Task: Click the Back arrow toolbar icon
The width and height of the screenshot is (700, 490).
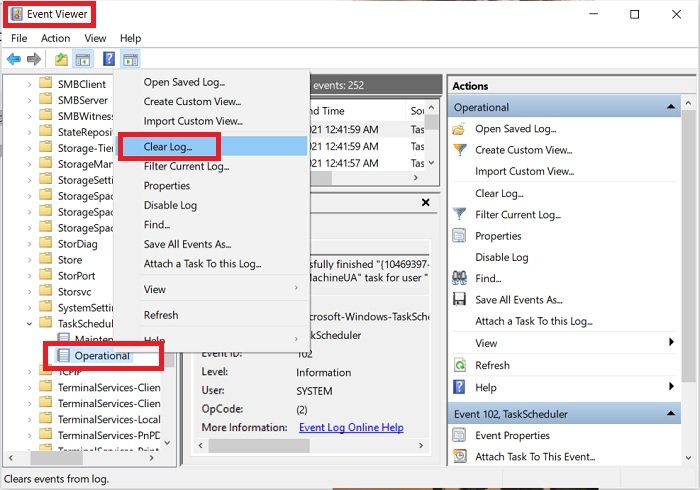Action: click(14, 60)
